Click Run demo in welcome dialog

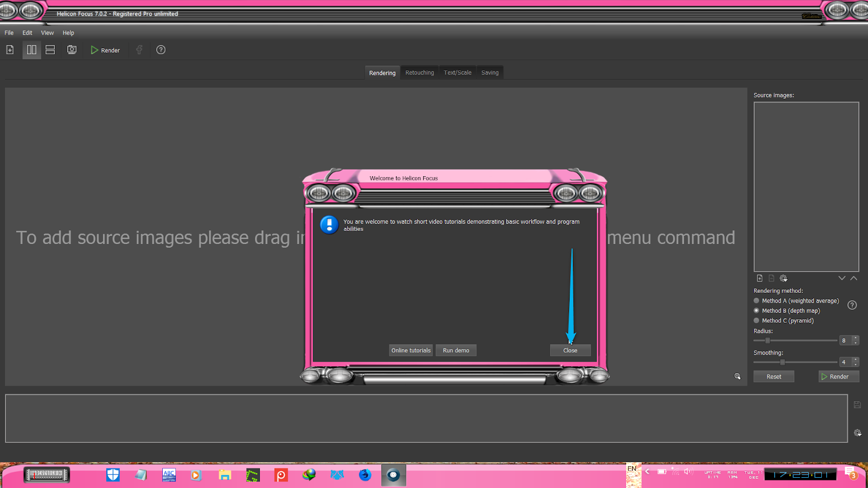pos(456,350)
